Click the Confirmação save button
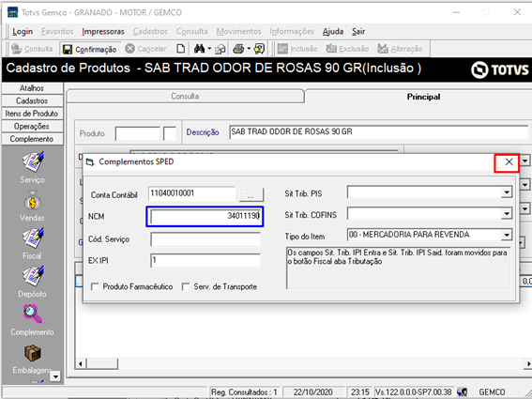Image resolution: width=532 pixels, height=399 pixels. pyautogui.click(x=90, y=49)
